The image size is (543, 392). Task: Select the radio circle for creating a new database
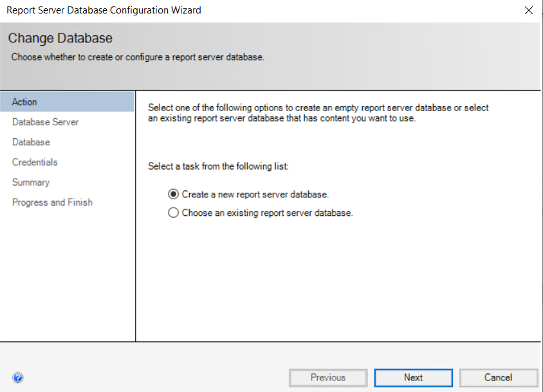pos(173,194)
